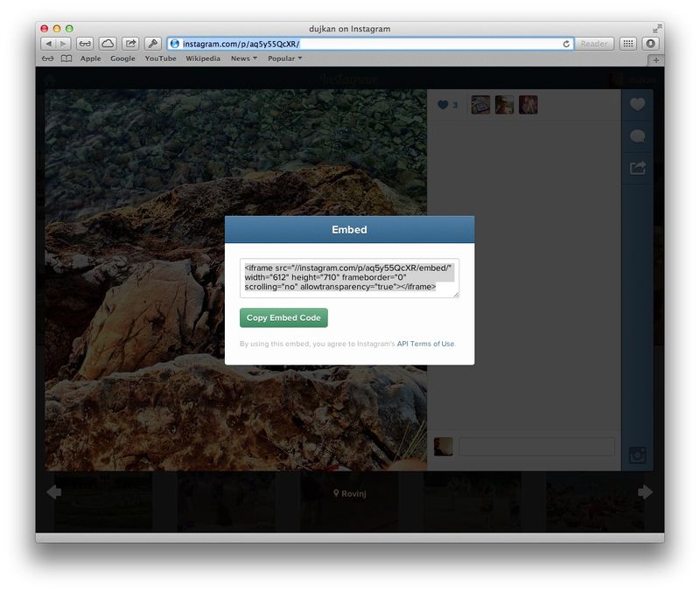
Task: Expand the News bookmarks folder
Action: (244, 59)
